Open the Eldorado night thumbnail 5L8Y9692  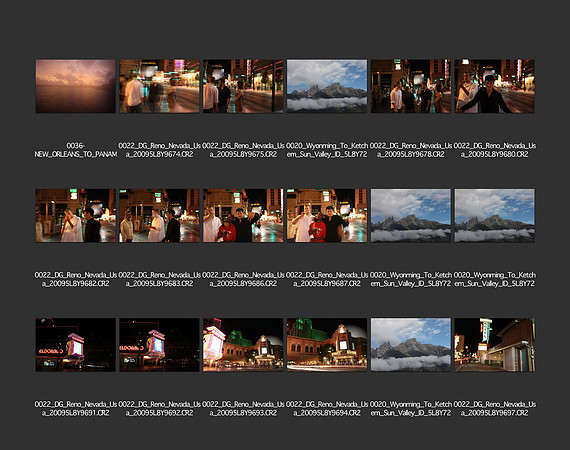pyautogui.click(x=159, y=345)
